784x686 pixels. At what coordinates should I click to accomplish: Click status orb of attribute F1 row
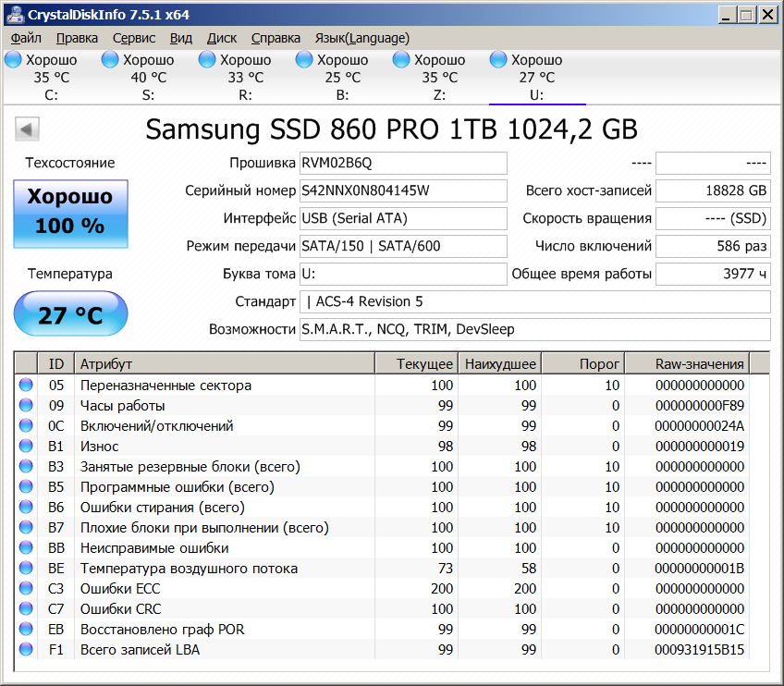[26, 650]
